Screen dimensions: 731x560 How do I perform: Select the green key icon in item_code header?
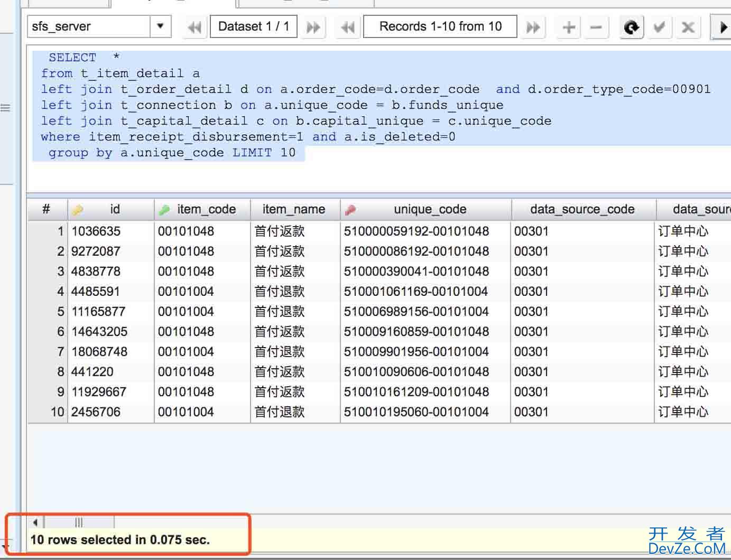[164, 210]
